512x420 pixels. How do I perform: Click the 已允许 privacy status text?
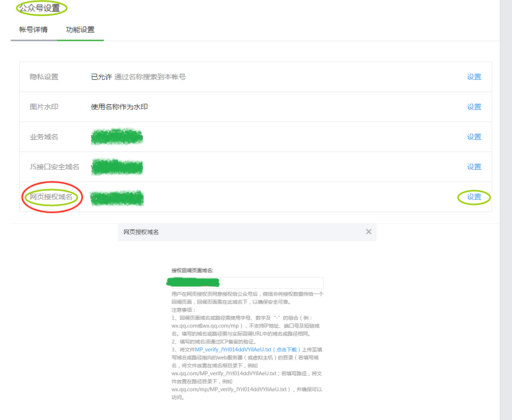click(x=101, y=77)
